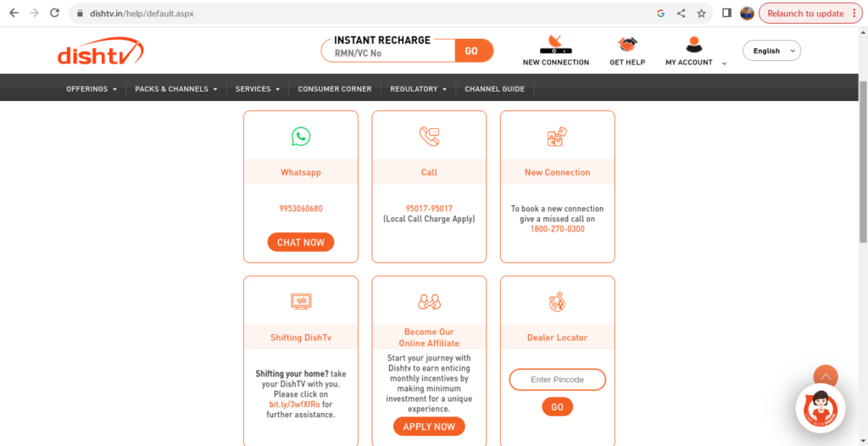
Task: Click the Dealer Locator heading
Action: tap(558, 337)
